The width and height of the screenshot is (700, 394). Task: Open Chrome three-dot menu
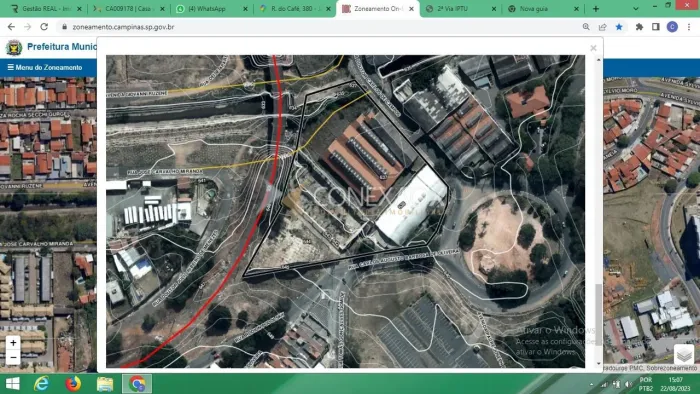pyautogui.click(x=689, y=27)
